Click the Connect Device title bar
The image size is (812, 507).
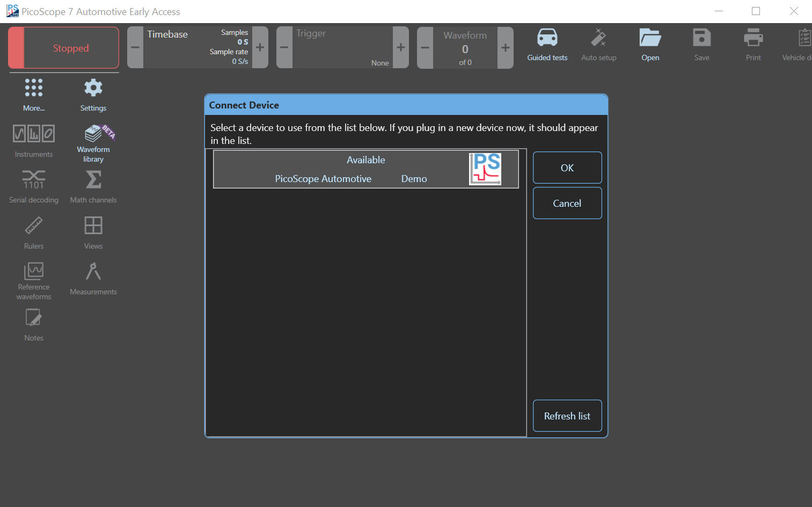click(406, 105)
